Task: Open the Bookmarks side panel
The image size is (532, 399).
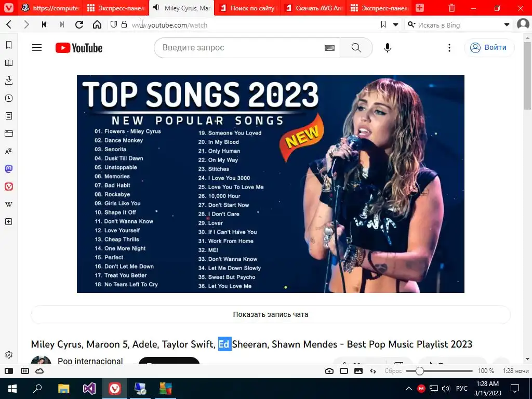Action: pos(9,45)
